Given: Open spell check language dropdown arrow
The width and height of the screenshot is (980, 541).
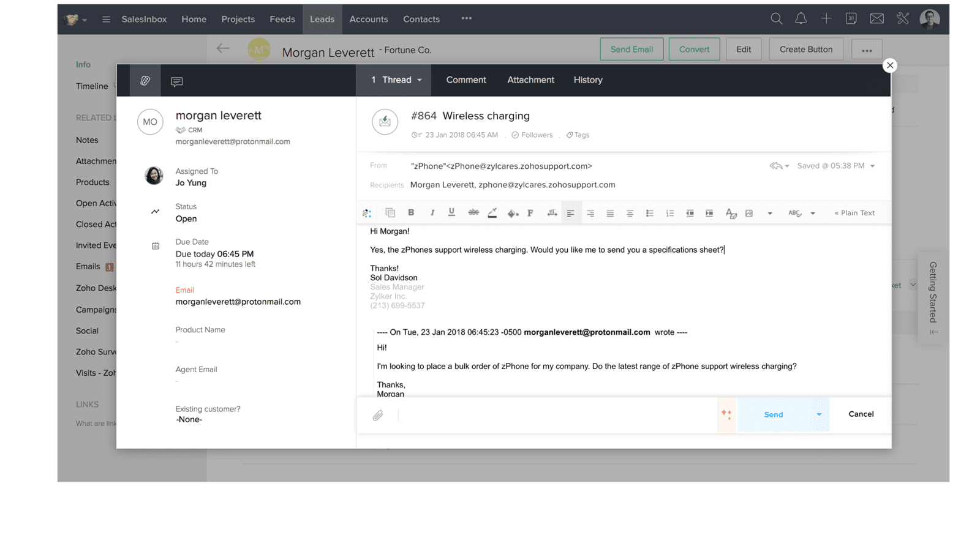Looking at the screenshot, I should (813, 214).
